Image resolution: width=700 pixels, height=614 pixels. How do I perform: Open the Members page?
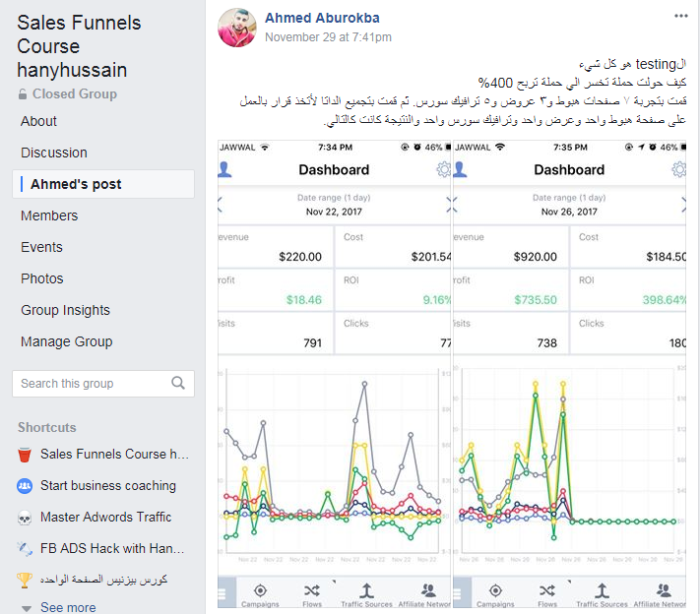click(49, 215)
